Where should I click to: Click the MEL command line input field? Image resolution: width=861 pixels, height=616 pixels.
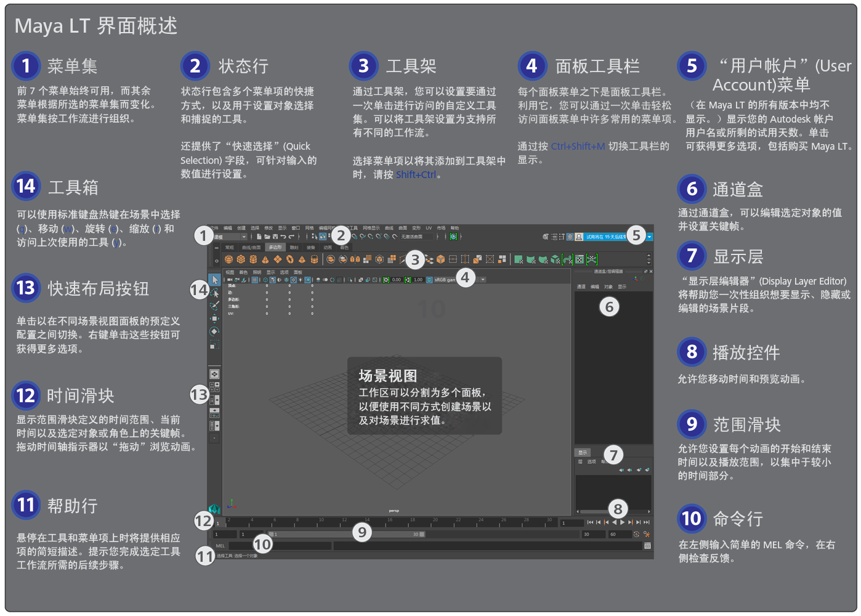(x=280, y=546)
